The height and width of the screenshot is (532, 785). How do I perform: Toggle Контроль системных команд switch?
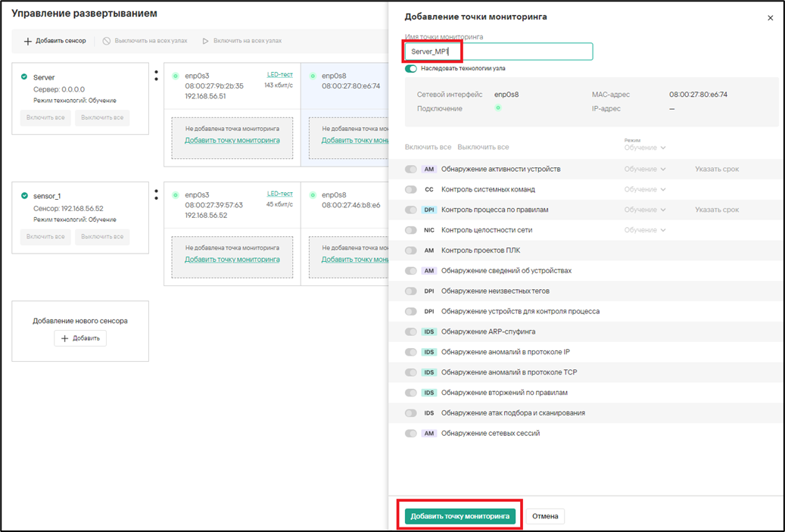410,190
